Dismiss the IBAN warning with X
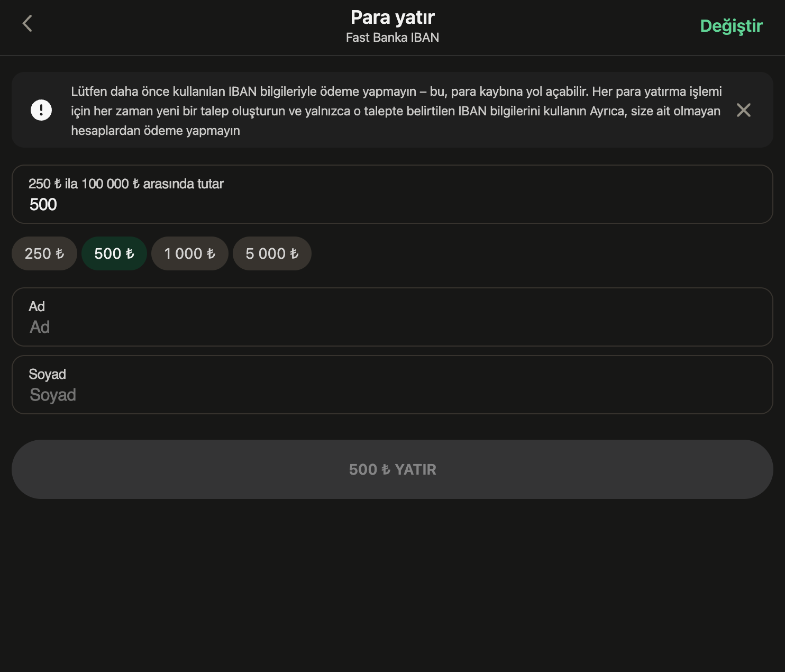This screenshot has height=672, width=785. [x=743, y=110]
